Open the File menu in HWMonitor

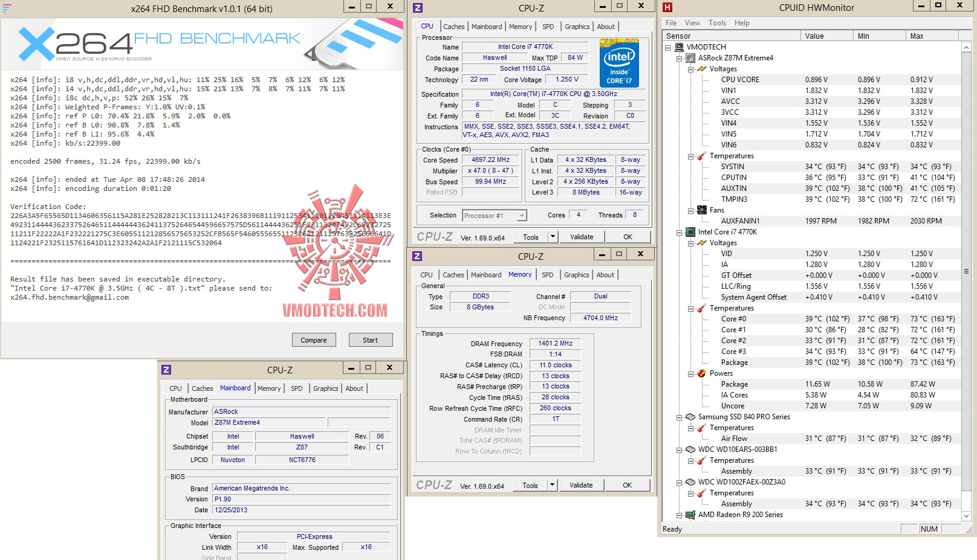click(x=671, y=23)
